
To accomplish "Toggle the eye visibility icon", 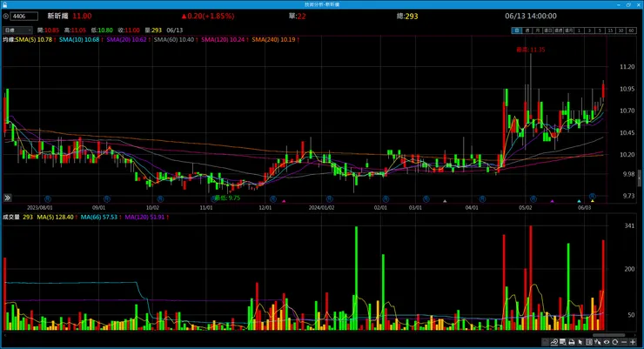I will coord(607,342).
